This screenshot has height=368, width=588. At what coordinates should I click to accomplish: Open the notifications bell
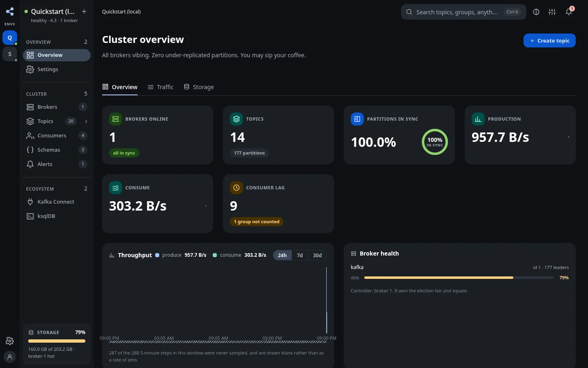pos(569,12)
